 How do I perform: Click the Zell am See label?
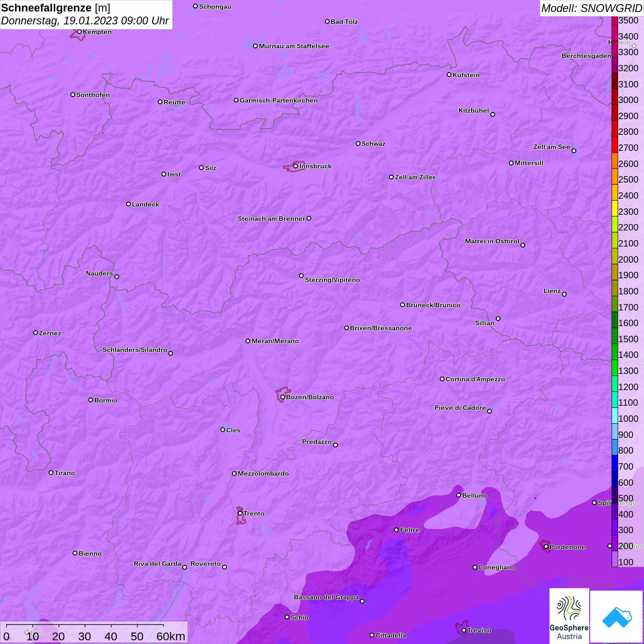click(552, 147)
